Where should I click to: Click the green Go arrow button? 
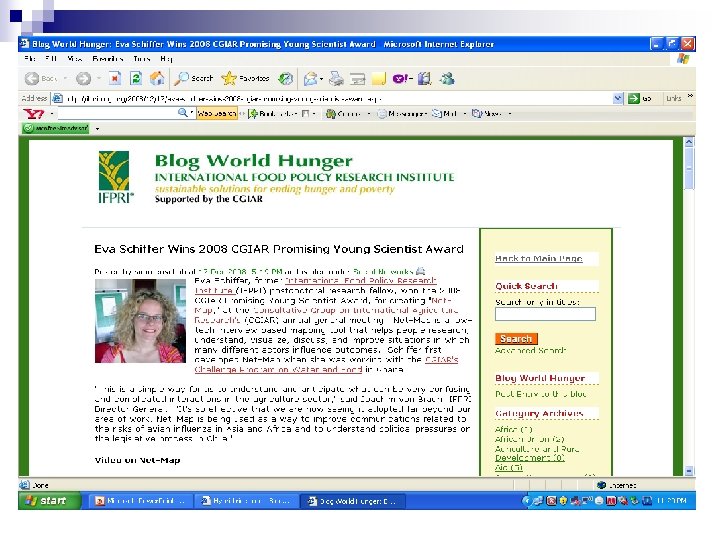(634, 98)
